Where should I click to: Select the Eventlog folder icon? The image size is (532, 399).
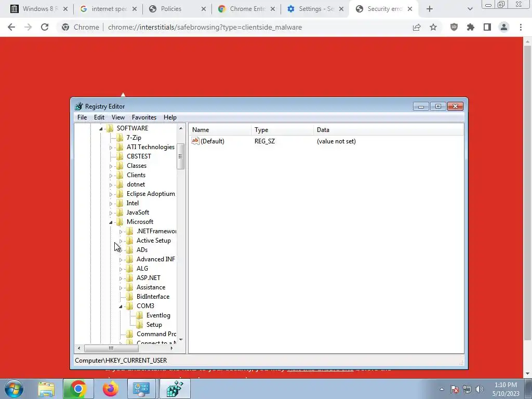tap(139, 315)
